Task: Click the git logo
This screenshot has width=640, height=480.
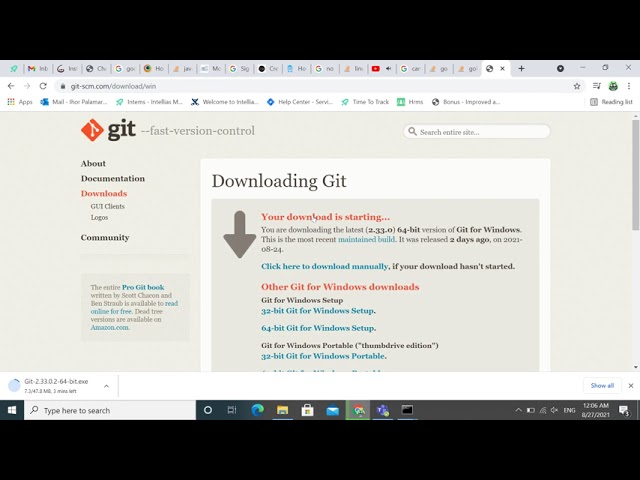Action: pos(108,130)
